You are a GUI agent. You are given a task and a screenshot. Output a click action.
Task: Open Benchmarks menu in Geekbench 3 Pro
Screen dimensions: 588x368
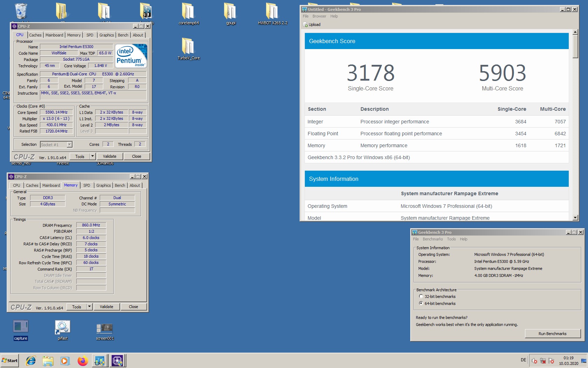click(433, 239)
